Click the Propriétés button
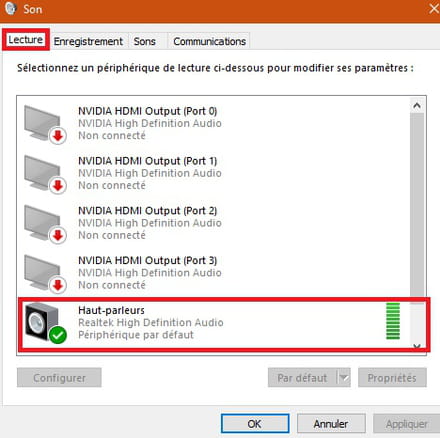The image size is (440, 438). tap(392, 378)
